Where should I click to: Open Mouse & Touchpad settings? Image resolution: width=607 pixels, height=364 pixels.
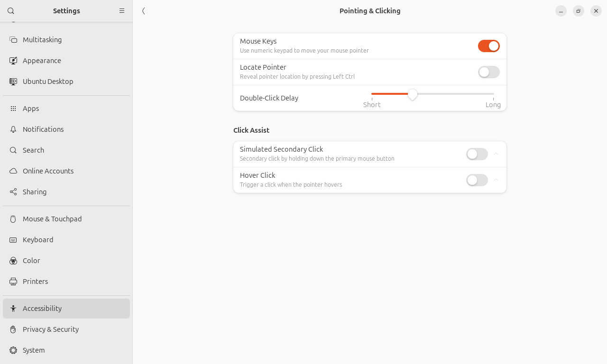click(x=52, y=219)
